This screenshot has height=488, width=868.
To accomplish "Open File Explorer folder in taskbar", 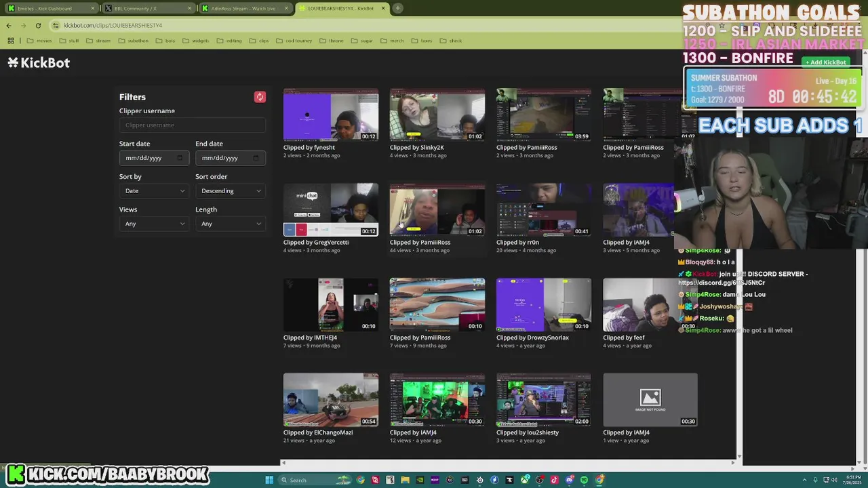I will [405, 480].
